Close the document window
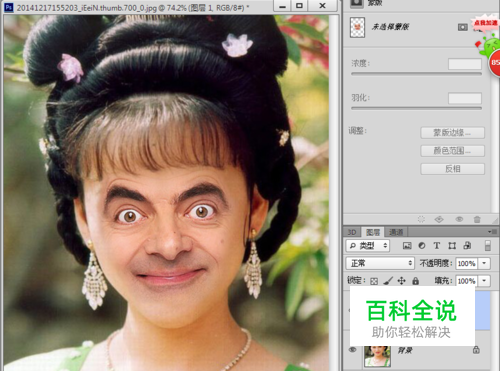 (322, 6)
